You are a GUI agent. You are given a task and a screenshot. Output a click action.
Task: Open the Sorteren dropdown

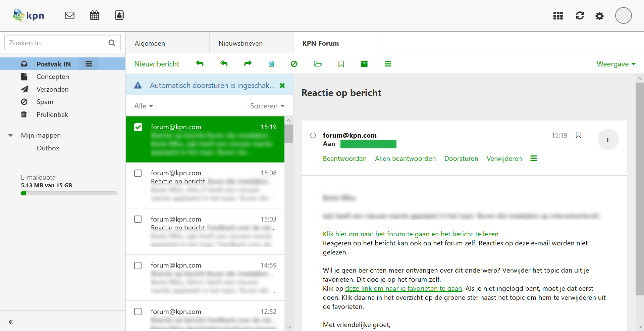click(x=267, y=106)
